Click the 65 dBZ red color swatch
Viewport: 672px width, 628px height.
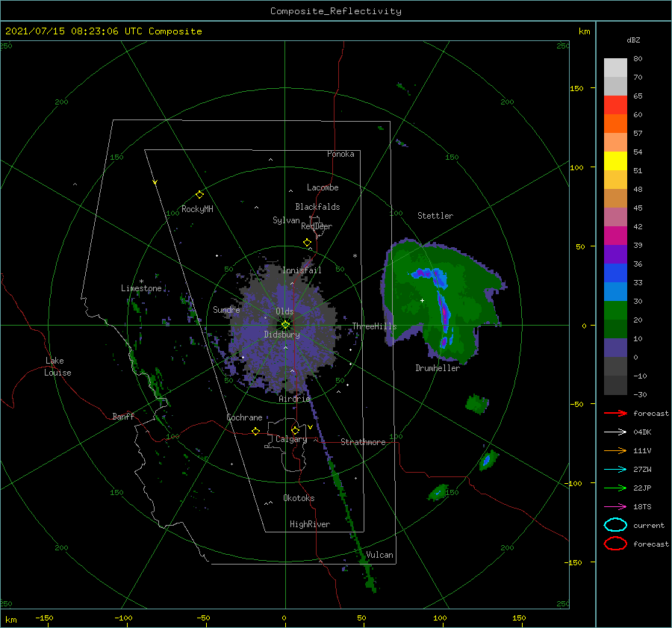tap(615, 105)
